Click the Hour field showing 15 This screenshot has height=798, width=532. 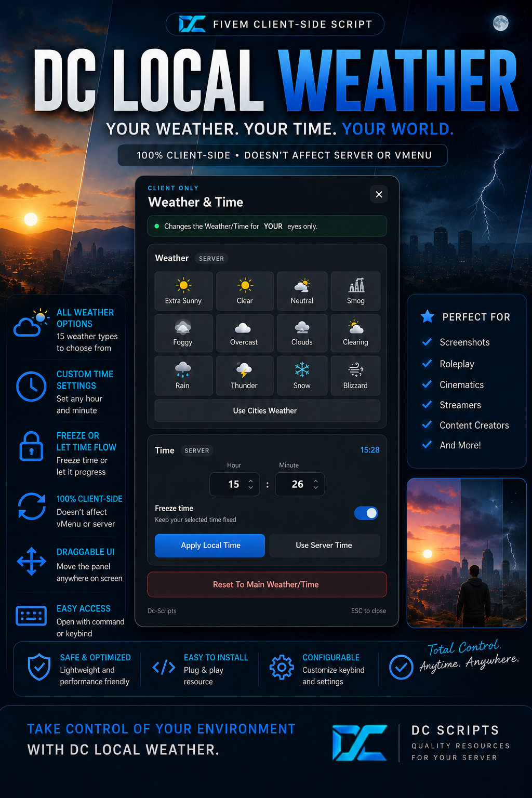[234, 484]
